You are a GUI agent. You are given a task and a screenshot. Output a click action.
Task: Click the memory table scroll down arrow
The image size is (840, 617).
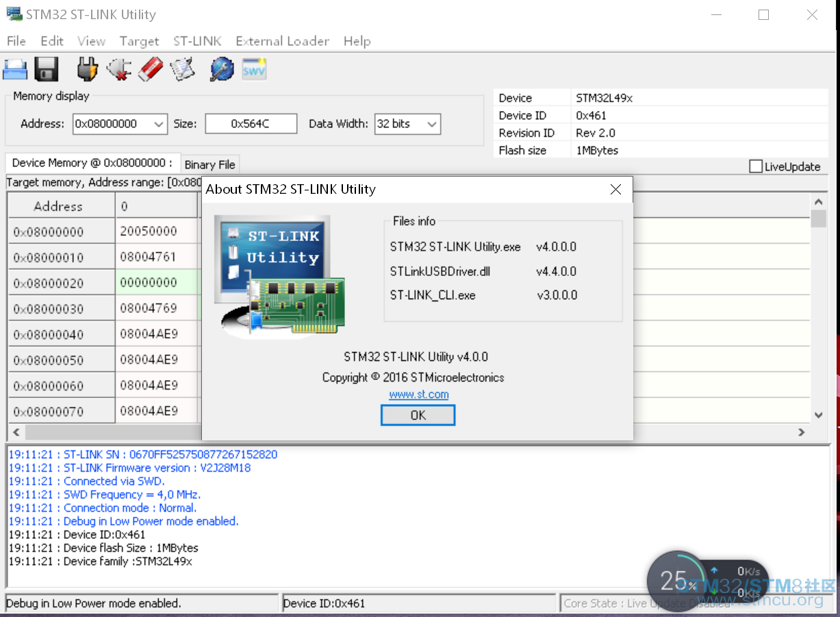pyautogui.click(x=818, y=415)
